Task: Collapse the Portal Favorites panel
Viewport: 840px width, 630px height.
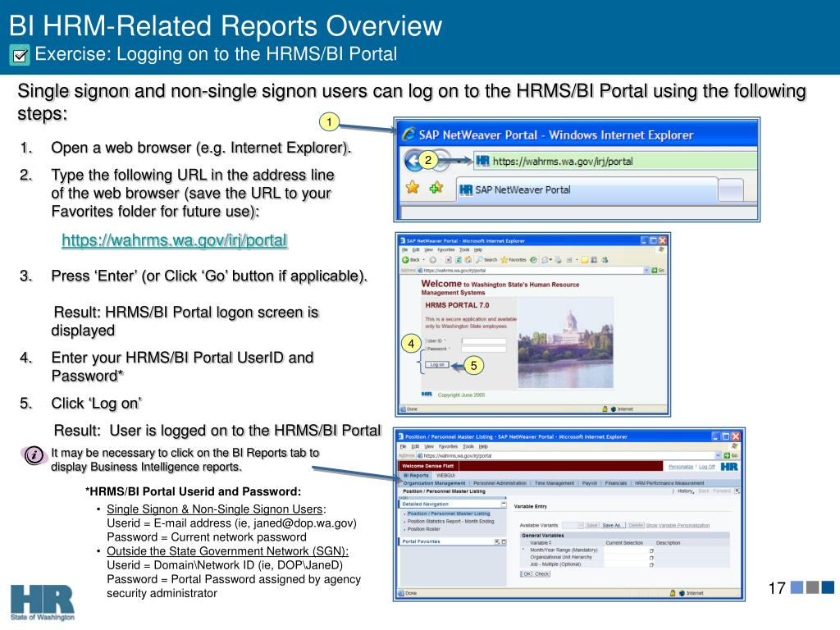Action: (504, 541)
